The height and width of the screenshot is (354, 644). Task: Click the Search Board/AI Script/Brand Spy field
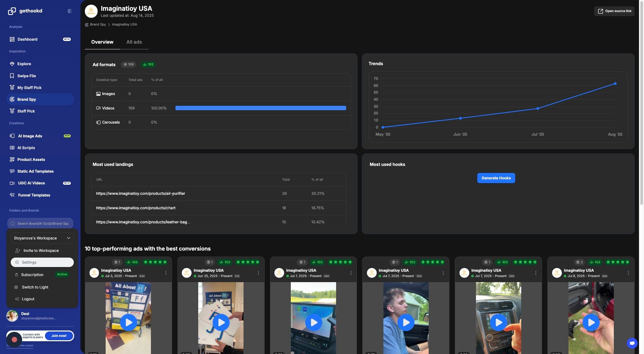(x=40, y=223)
